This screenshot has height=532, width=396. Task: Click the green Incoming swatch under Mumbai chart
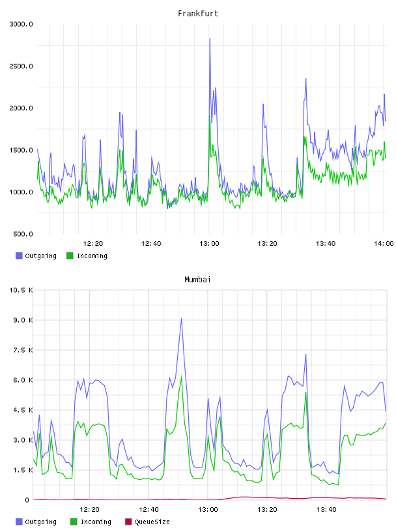pos(74,522)
